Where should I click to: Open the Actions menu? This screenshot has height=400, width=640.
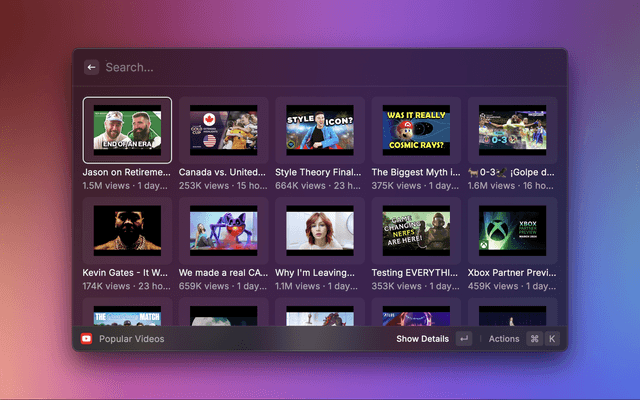(x=504, y=339)
